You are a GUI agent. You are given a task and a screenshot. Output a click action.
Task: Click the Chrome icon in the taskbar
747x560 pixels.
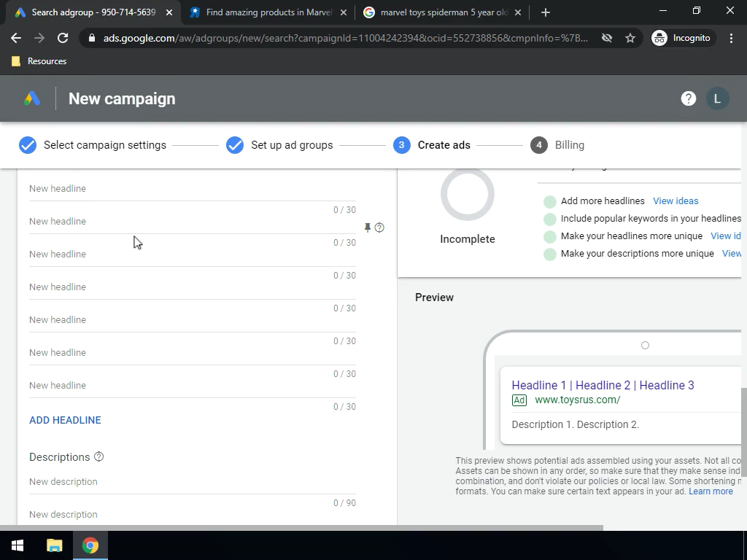tap(90, 545)
